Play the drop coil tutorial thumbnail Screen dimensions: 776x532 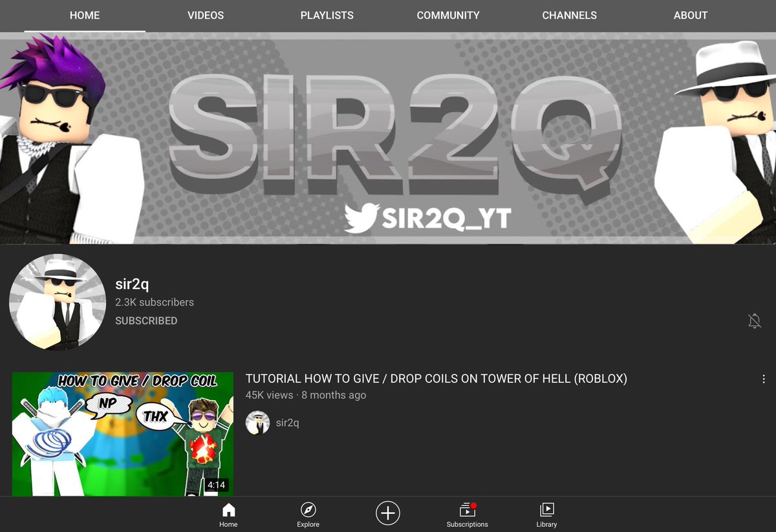click(123, 434)
